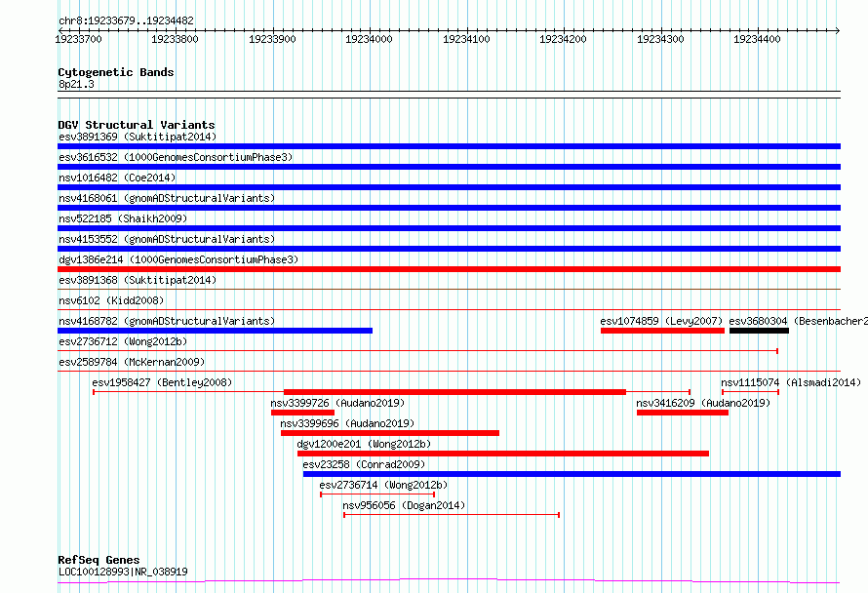The width and height of the screenshot is (868, 593).
Task: Click the 19234000 ruler coordinate
Action: (369, 39)
